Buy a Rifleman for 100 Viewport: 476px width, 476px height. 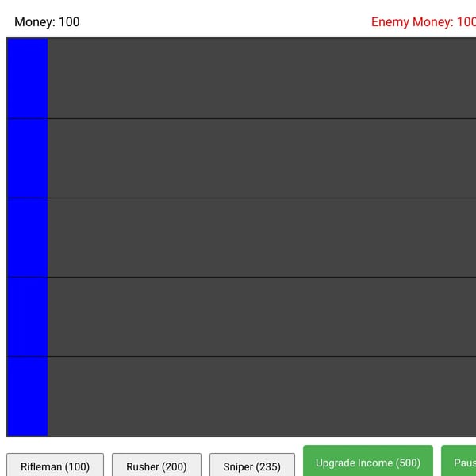click(55, 465)
